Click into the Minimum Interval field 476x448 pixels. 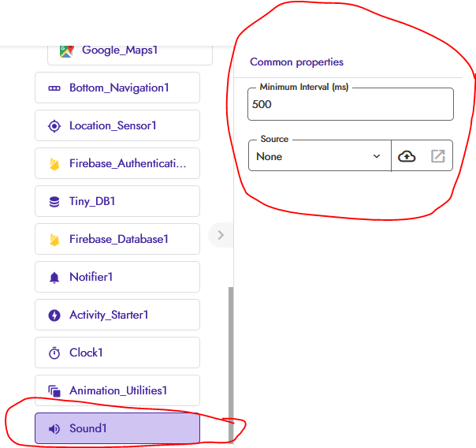350,104
